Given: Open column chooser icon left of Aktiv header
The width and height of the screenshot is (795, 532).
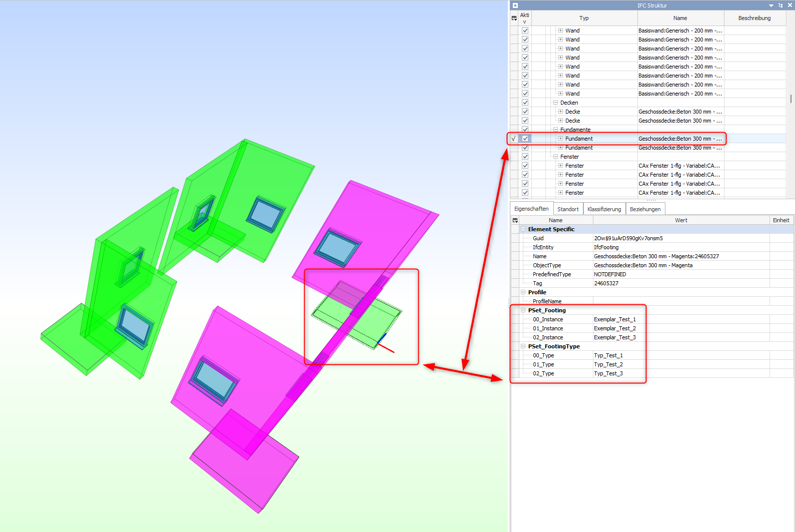Looking at the screenshot, I should tap(514, 18).
